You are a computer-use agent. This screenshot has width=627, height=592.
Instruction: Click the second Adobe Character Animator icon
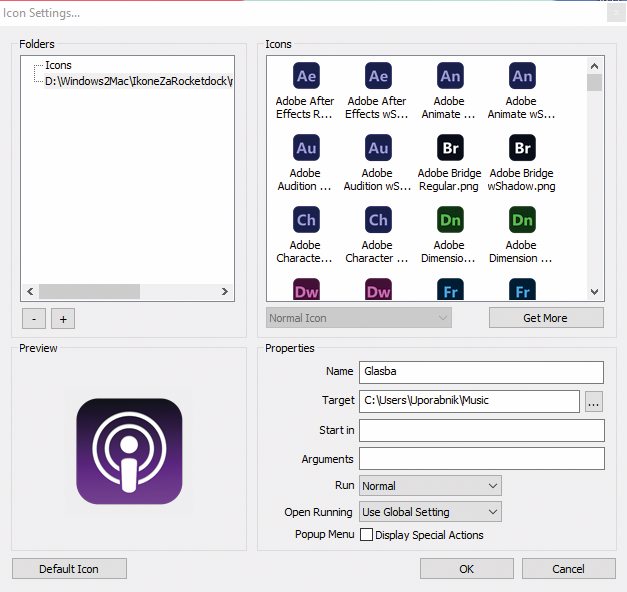[378, 220]
